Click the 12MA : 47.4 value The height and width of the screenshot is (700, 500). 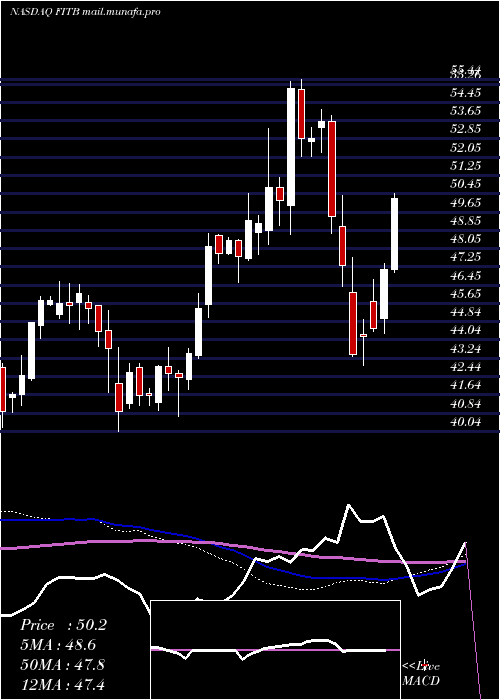tap(62, 684)
